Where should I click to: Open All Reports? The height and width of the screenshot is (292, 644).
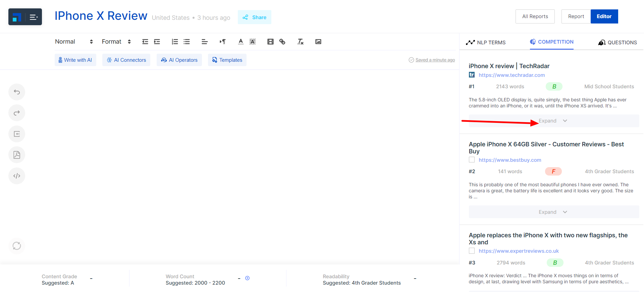(535, 16)
